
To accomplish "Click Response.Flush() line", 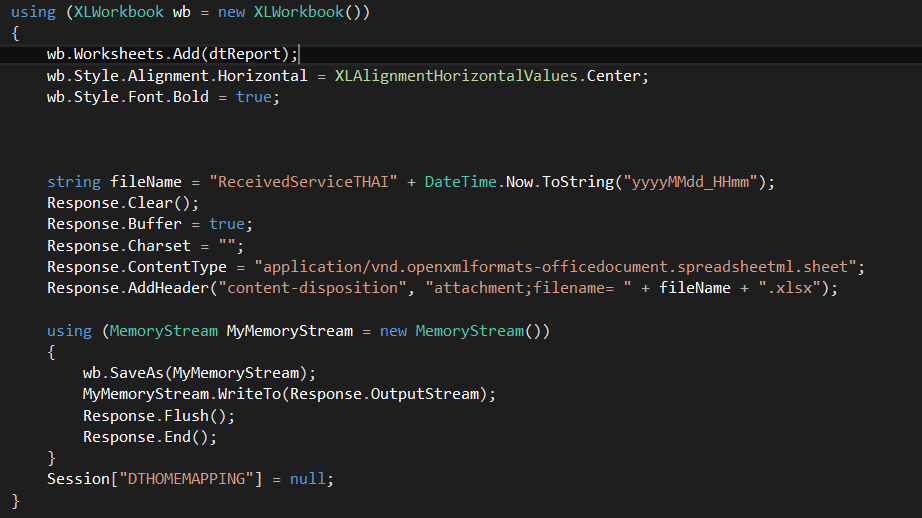I will [x=159, y=416].
